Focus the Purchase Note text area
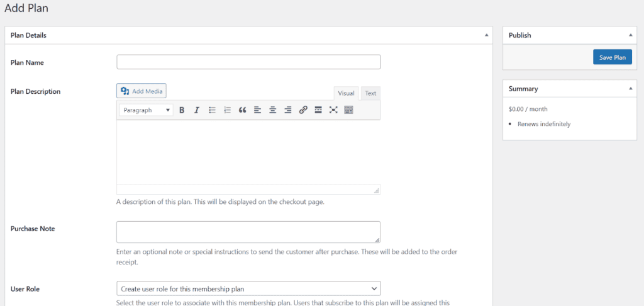Screen dimensions: 644x306 point(248,232)
